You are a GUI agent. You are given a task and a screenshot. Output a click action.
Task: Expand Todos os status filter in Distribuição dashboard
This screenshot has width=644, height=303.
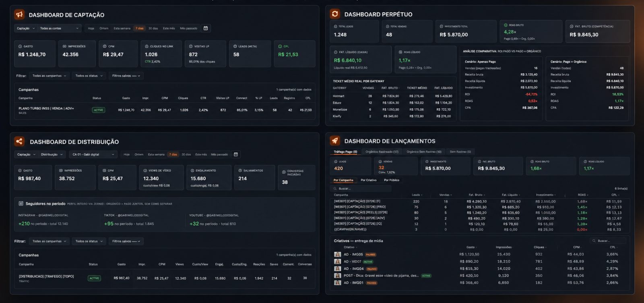pyautogui.click(x=89, y=241)
